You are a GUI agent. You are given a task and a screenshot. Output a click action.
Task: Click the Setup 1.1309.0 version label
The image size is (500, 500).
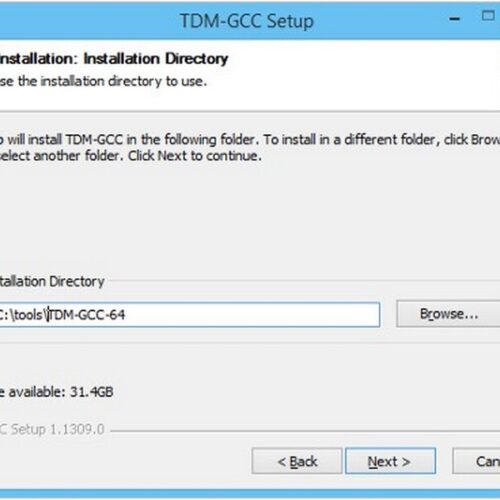[x=52, y=429]
